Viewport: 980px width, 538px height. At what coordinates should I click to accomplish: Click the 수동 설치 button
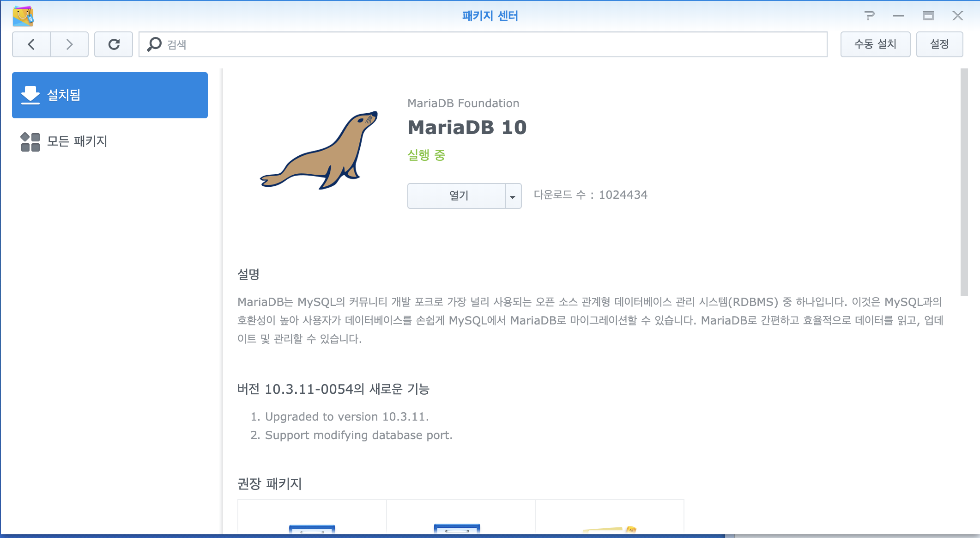pyautogui.click(x=875, y=44)
